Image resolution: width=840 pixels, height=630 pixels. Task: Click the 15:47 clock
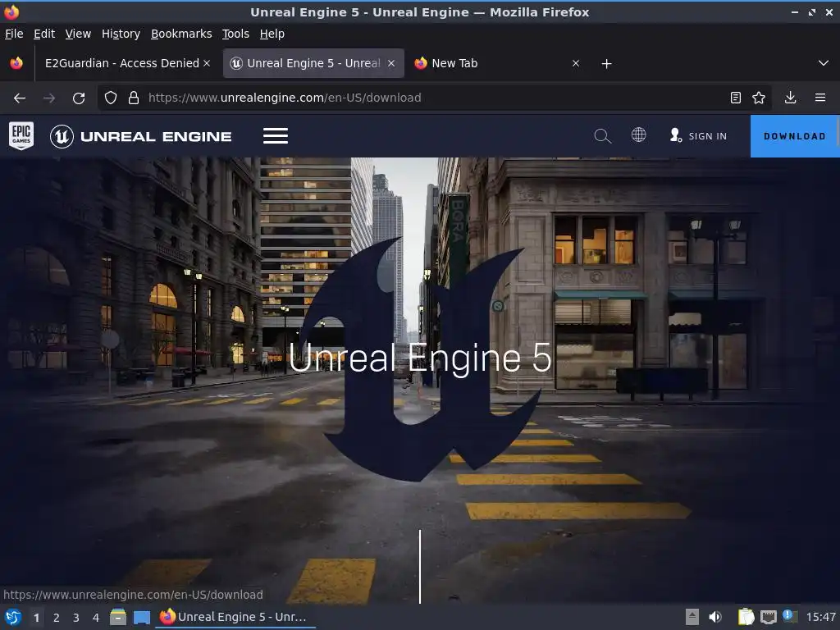820,617
